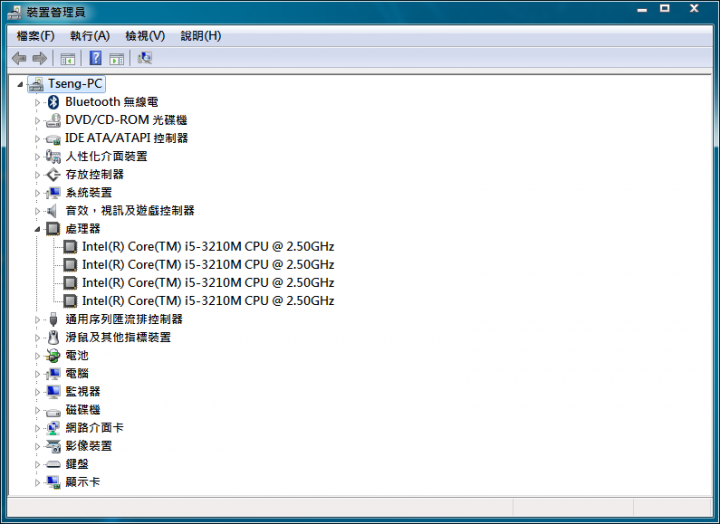Image resolution: width=720 pixels, height=524 pixels.
Task: Minimize the 裝置管理員 window
Action: [x=642, y=9]
